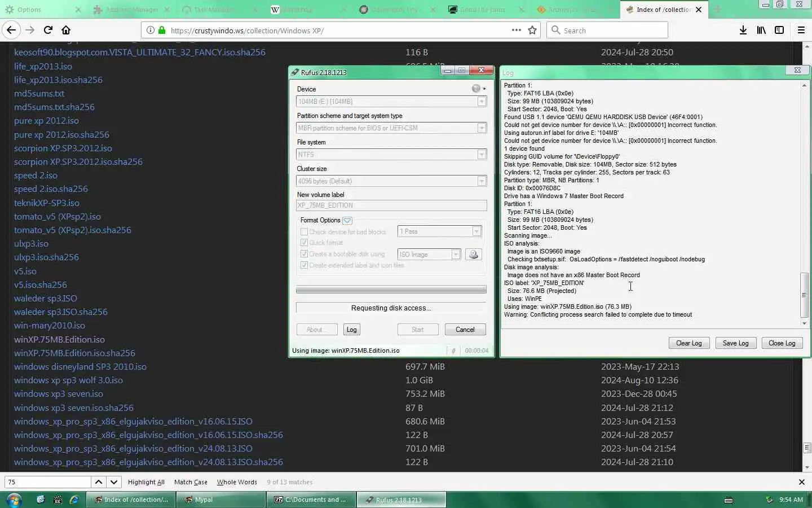
Task: Switch to the Task Manager tab
Action: click(x=220, y=10)
